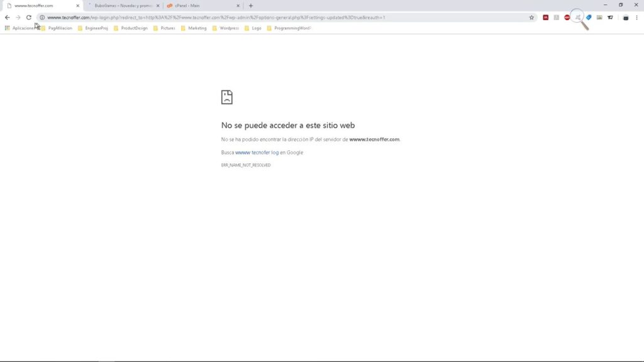Go back to the previous page
Image resolution: width=644 pixels, height=362 pixels.
point(8,18)
